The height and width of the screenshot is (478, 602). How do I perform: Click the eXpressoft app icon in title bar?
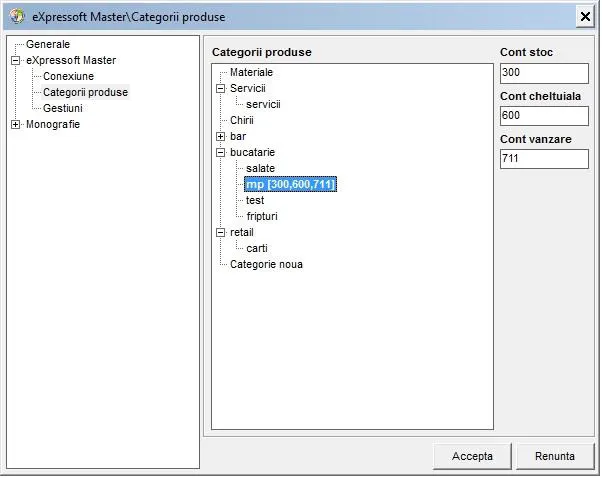[x=17, y=17]
